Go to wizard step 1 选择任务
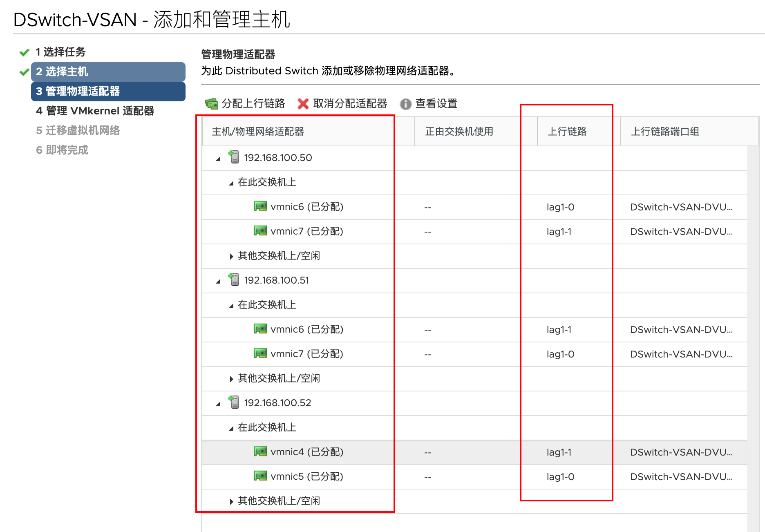 pyautogui.click(x=61, y=52)
